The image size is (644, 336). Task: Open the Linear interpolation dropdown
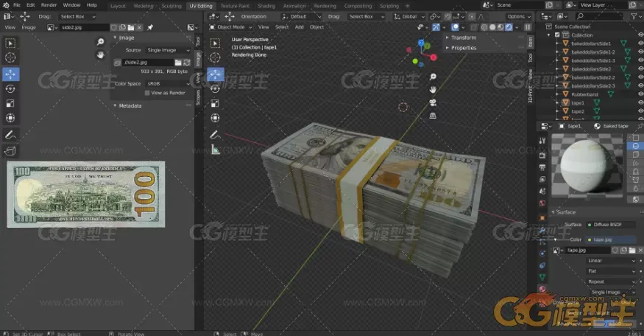(611, 261)
